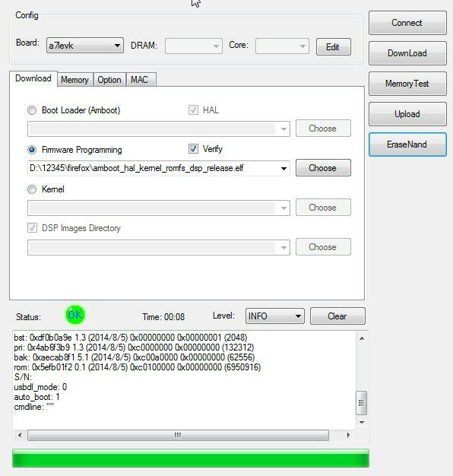Image resolution: width=453 pixels, height=476 pixels.
Task: Choose a DSP Images directory
Action: 323,247
